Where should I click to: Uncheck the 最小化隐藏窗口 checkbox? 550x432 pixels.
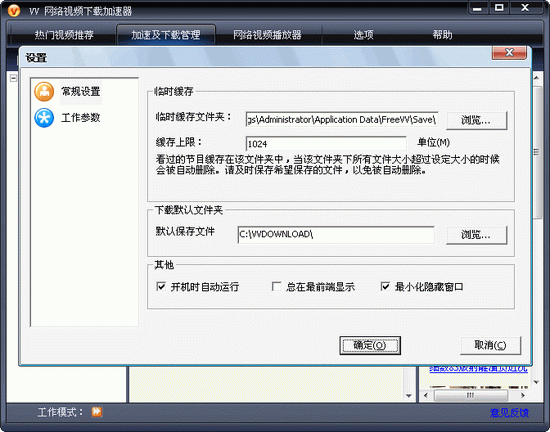(x=385, y=286)
